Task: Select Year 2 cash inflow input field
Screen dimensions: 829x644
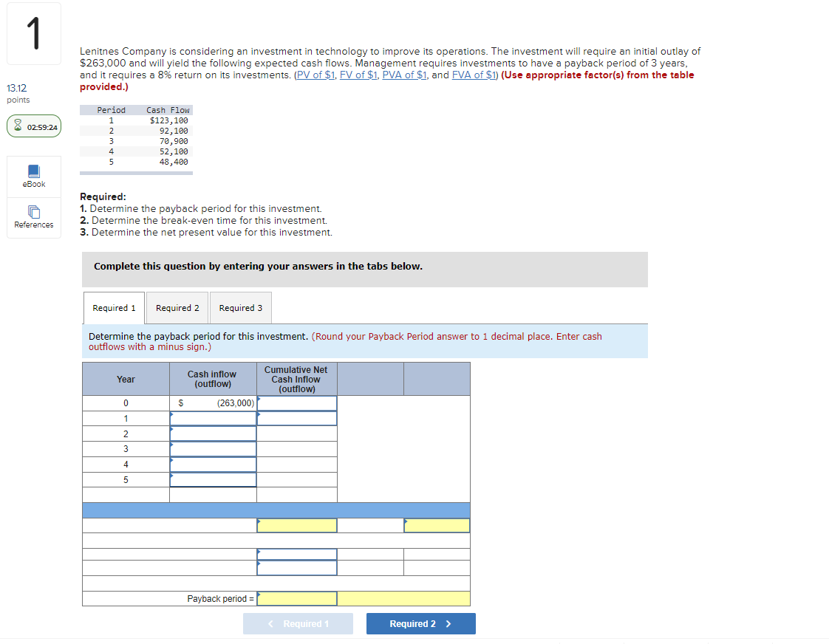Action: tap(213, 434)
